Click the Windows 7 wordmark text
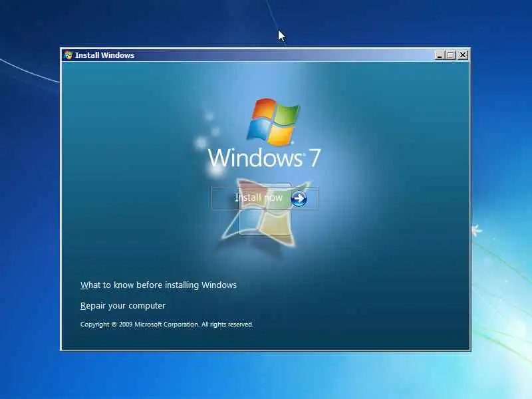Screen dimensions: 532x399 click(x=264, y=158)
